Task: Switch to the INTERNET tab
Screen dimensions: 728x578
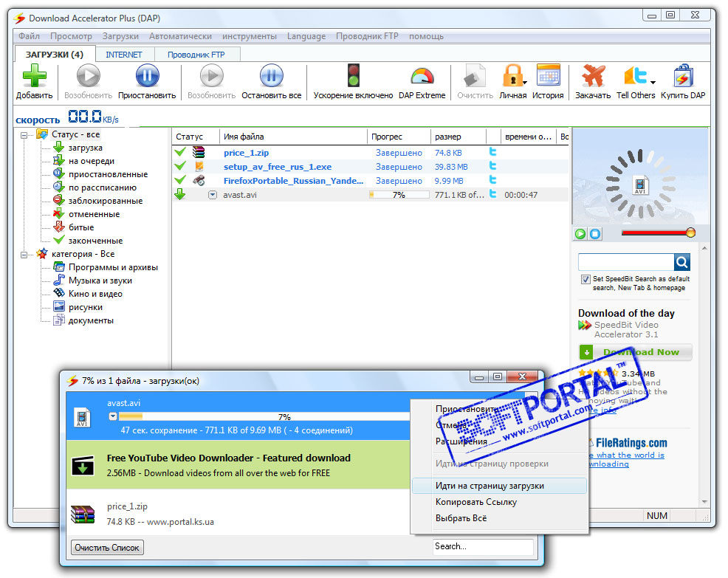Action: pos(124,55)
